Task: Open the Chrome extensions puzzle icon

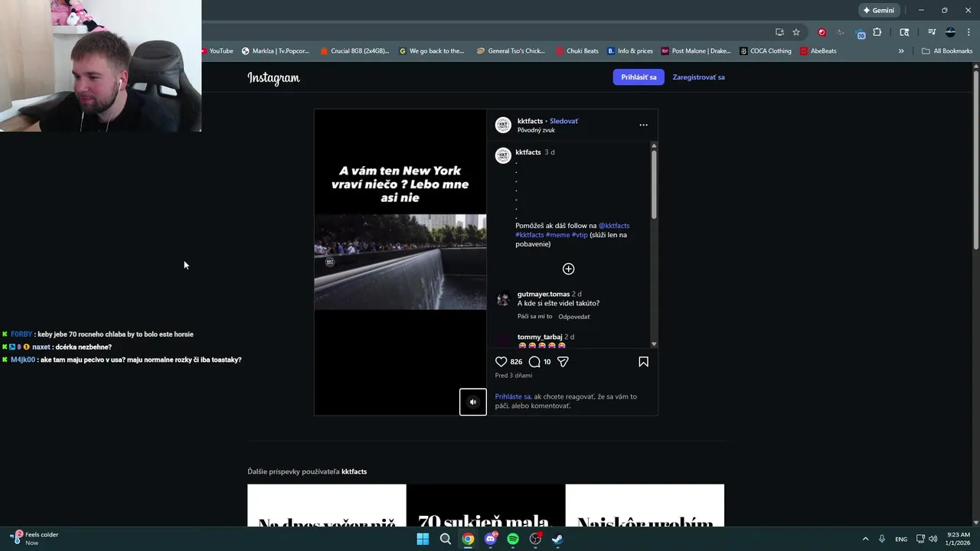Action: point(877,32)
